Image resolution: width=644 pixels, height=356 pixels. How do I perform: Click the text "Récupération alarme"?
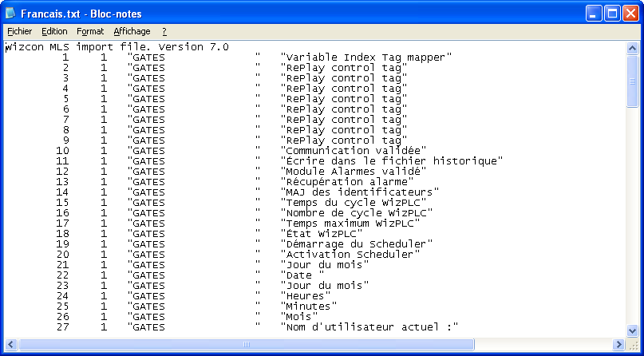[347, 182]
